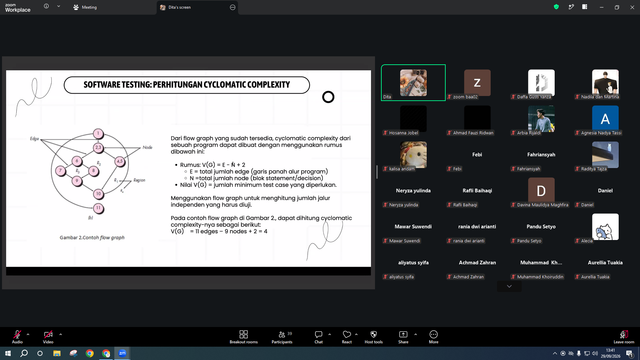Select Neryza yulinda's participant tile
Viewport: 640px width, 360px height.
(413, 191)
